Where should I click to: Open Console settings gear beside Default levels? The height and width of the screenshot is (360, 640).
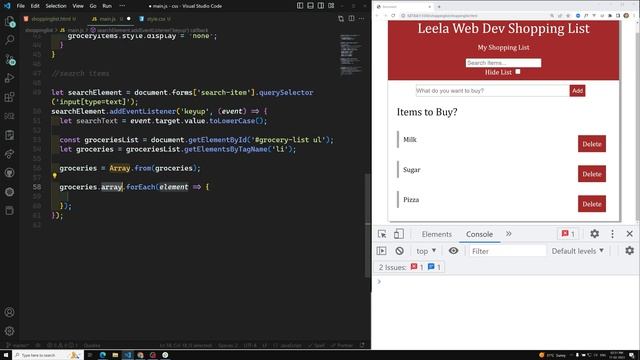pyautogui.click(x=629, y=251)
